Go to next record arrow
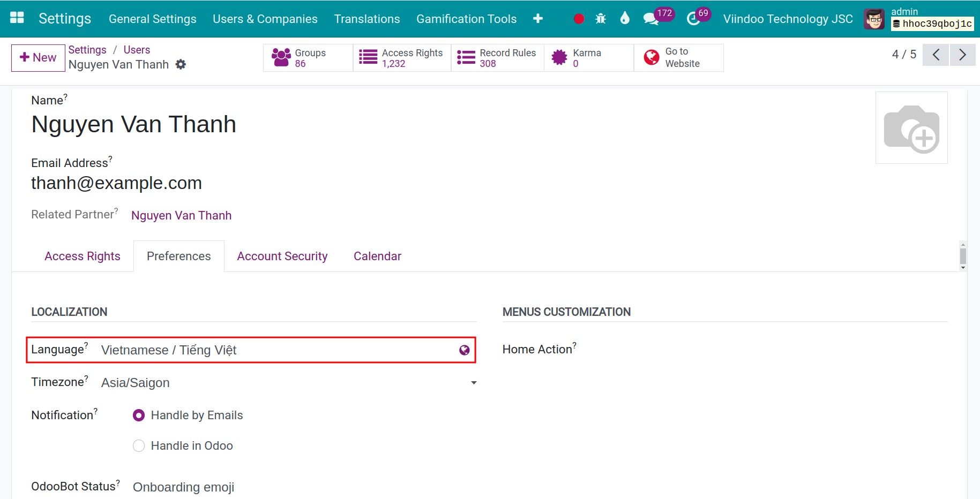Viewport: 980px width, 499px height. point(962,55)
